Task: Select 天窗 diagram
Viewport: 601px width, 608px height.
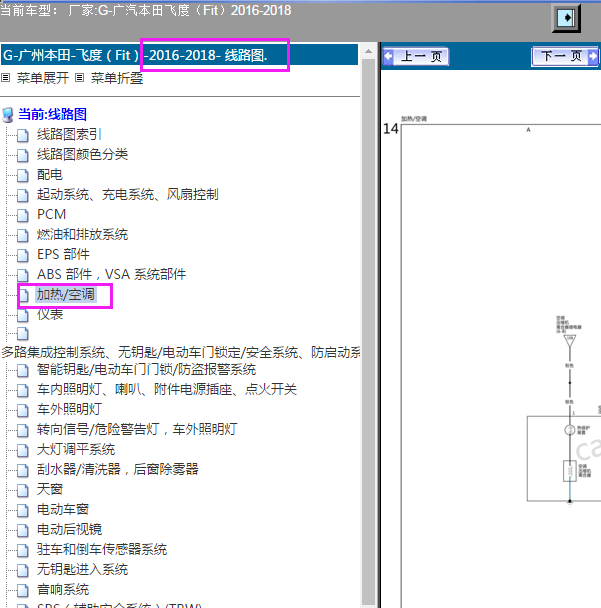Action: pyautogui.click(x=50, y=489)
